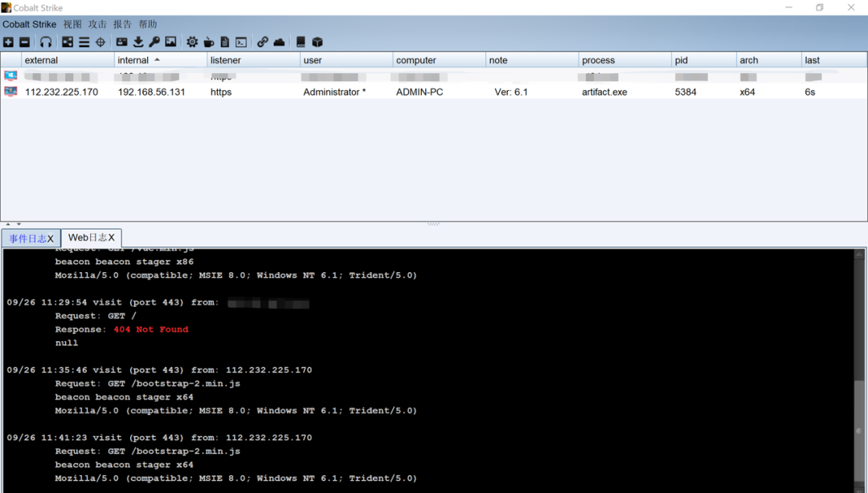Click the x64 arch cell in session table

point(747,92)
